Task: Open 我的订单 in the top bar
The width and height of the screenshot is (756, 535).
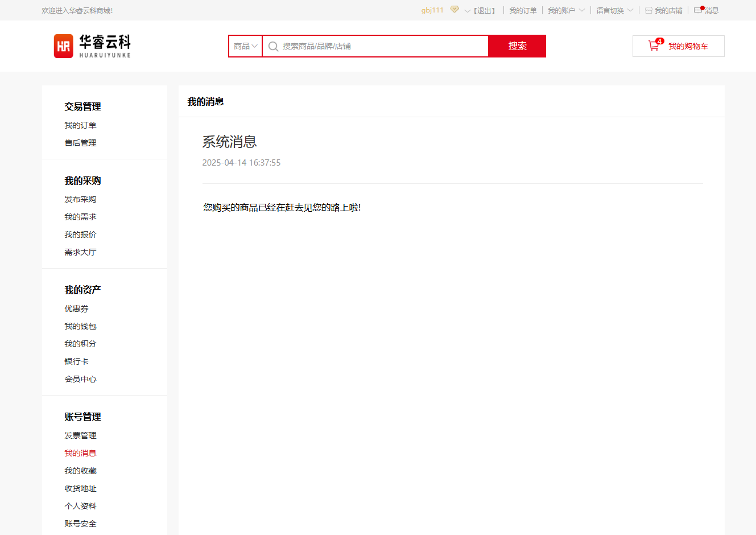Action: coord(523,11)
